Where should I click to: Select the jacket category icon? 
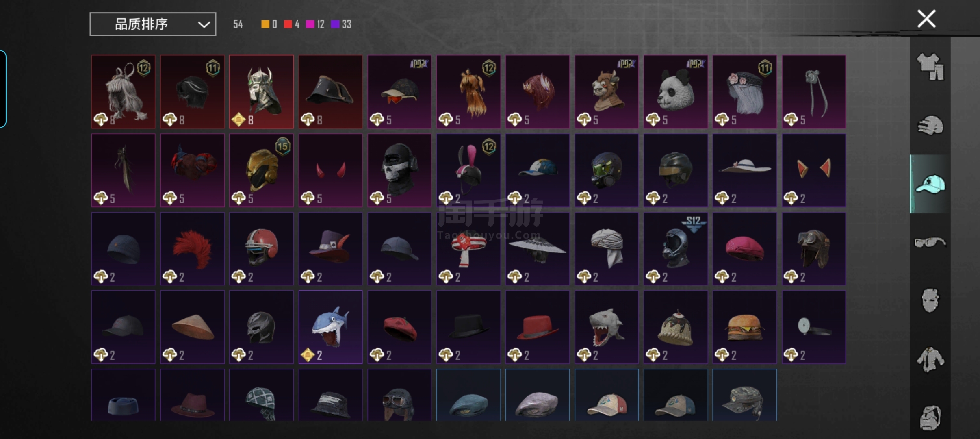[x=930, y=359]
